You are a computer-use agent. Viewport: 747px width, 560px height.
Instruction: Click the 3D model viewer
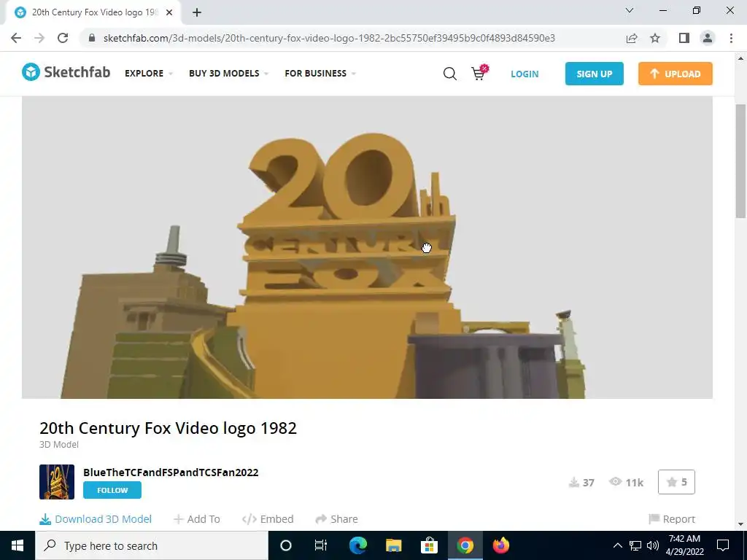tap(367, 247)
